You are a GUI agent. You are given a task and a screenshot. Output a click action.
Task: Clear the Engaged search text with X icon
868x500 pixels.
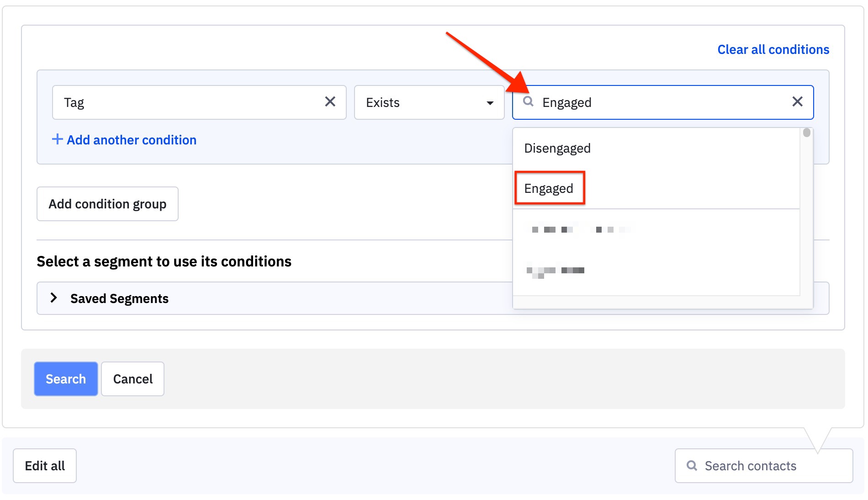click(x=797, y=101)
